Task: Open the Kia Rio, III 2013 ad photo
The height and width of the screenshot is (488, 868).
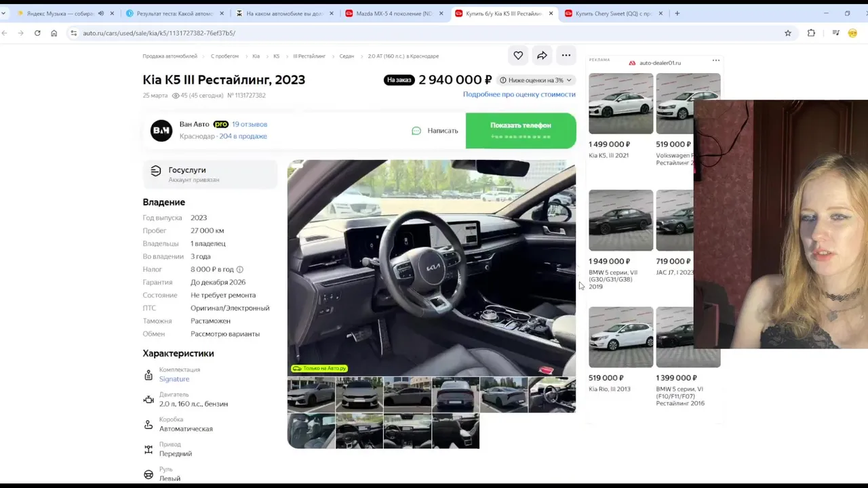Action: tap(621, 337)
